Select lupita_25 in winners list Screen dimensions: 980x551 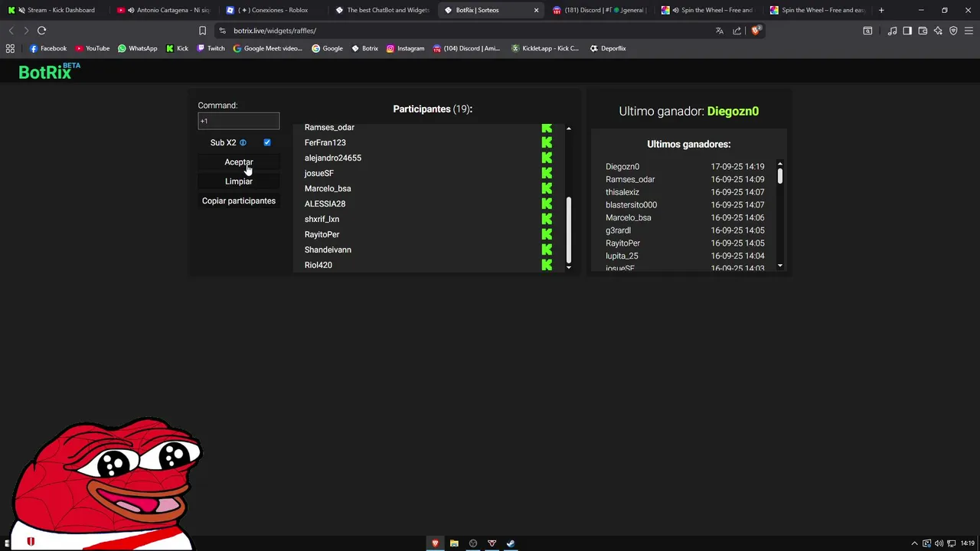coord(622,256)
